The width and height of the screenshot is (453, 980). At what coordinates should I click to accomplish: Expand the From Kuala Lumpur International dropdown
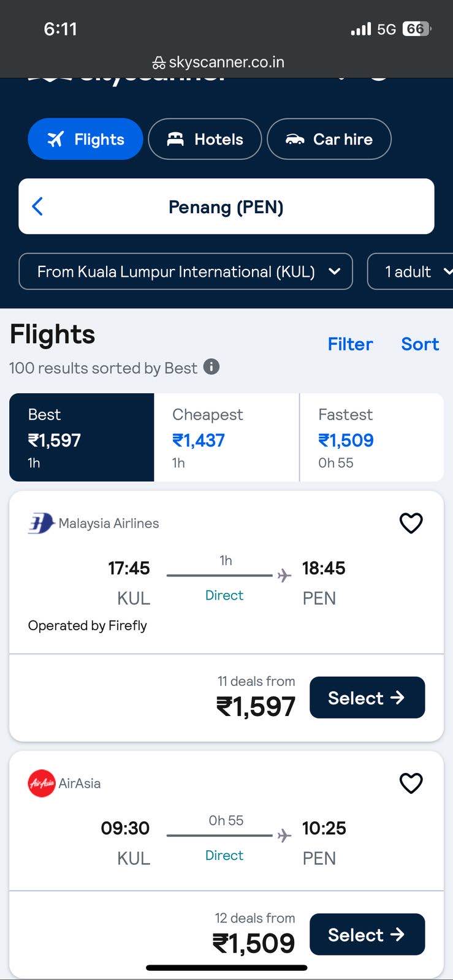[186, 271]
